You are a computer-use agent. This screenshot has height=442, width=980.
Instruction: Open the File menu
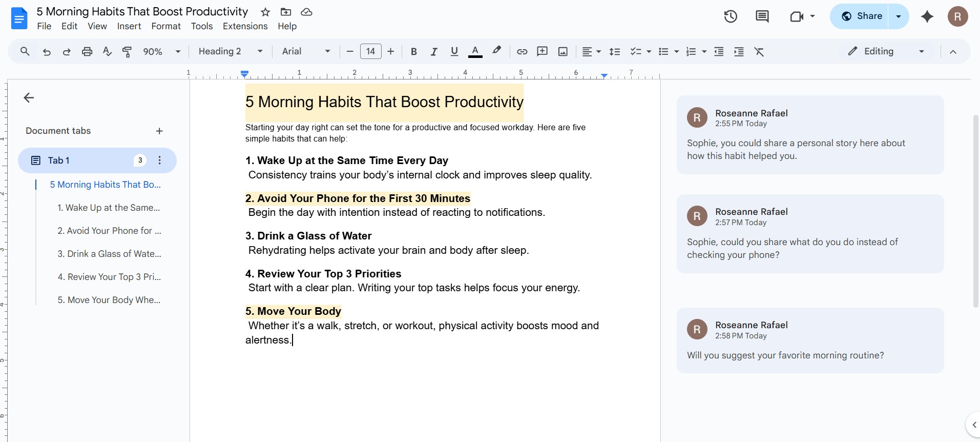click(x=44, y=26)
